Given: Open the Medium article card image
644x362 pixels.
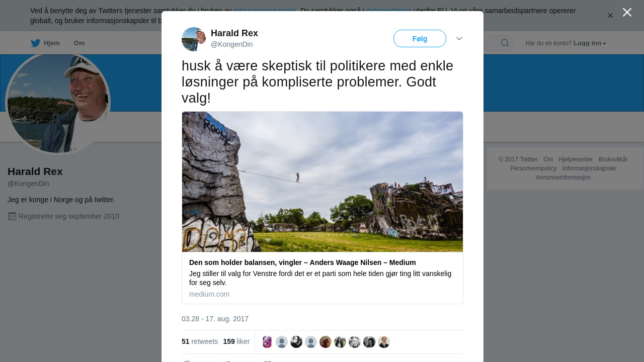Looking at the screenshot, I should click(x=323, y=182).
